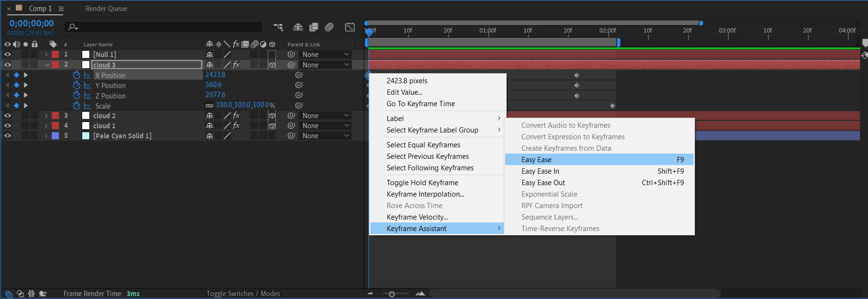Toggle the 3D layer switch on cloud 3
Image resolution: width=868 pixels, height=299 pixels.
[272, 65]
